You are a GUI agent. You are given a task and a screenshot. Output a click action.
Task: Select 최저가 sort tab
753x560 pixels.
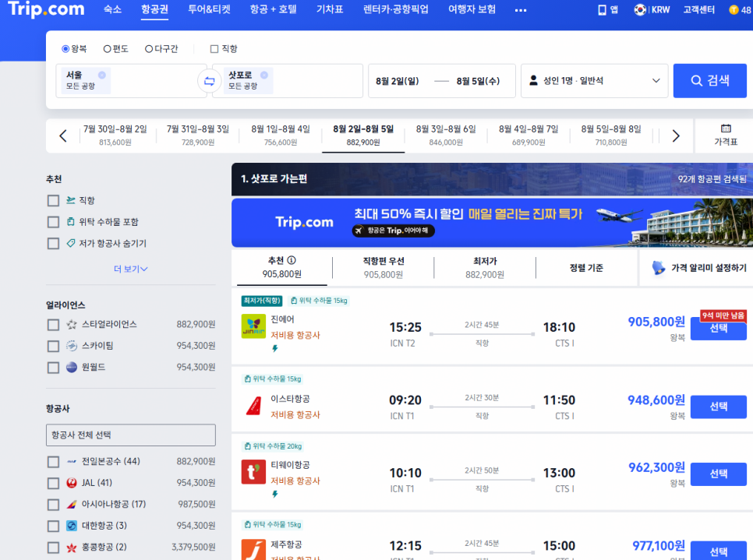click(x=485, y=267)
